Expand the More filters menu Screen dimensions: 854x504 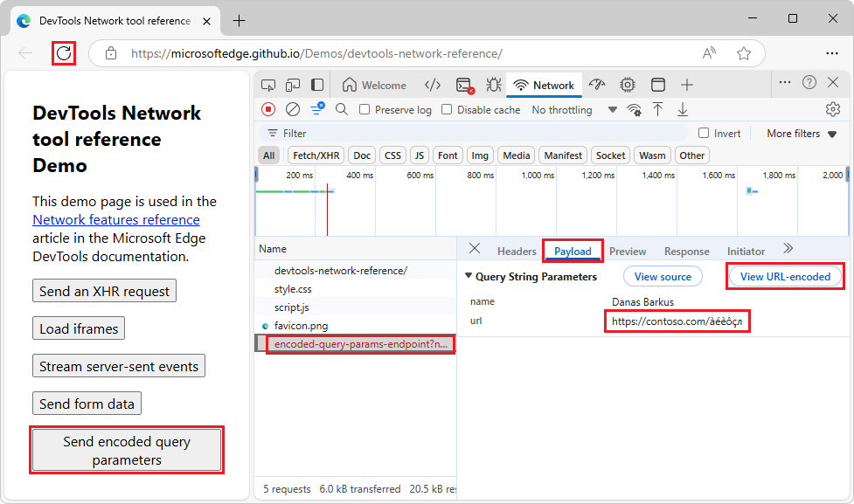point(794,133)
